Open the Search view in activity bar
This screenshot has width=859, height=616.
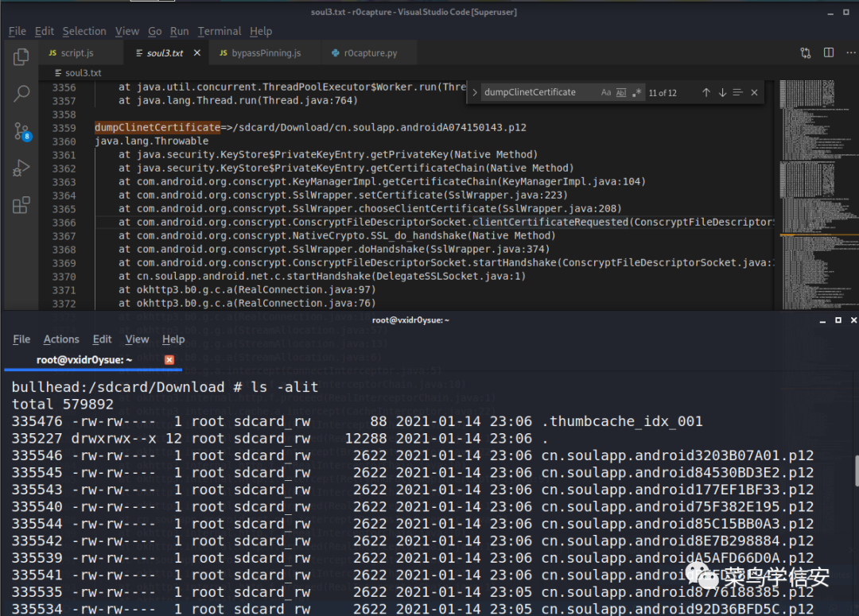point(21,94)
